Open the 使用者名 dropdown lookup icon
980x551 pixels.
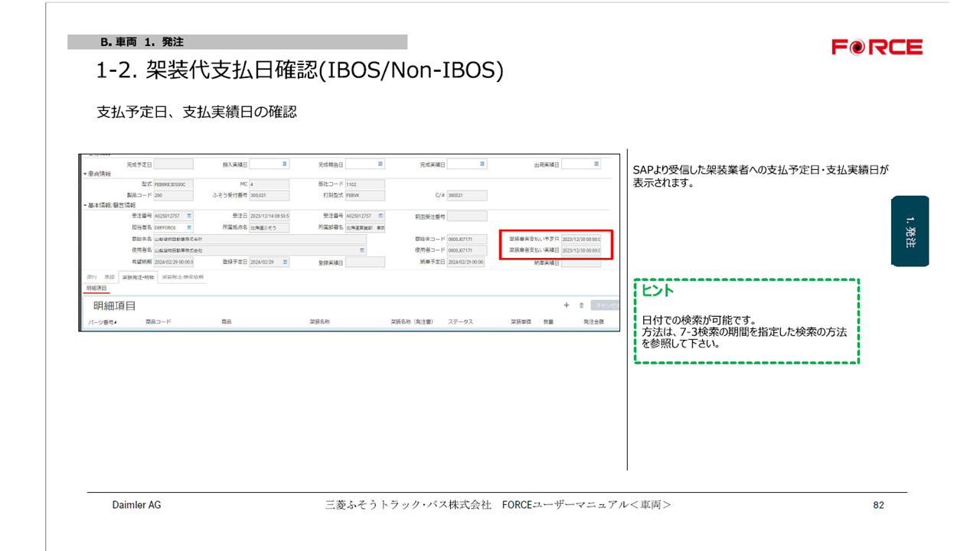coord(362,250)
